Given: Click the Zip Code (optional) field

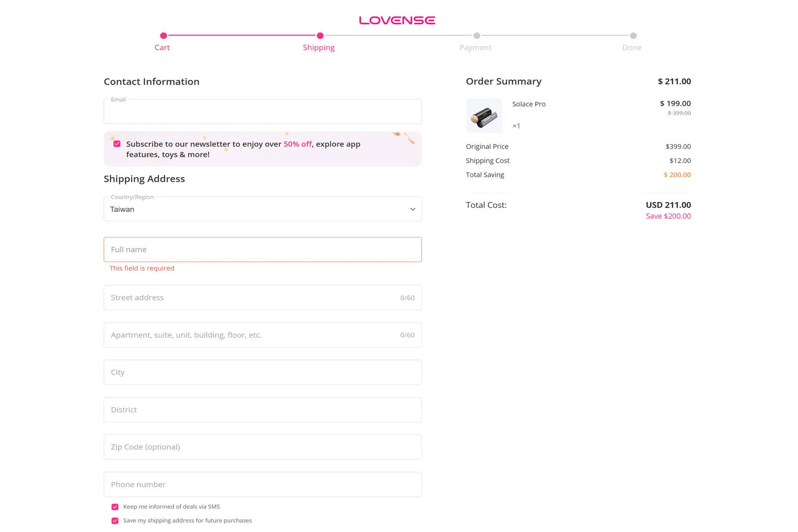Looking at the screenshot, I should click(x=262, y=447).
